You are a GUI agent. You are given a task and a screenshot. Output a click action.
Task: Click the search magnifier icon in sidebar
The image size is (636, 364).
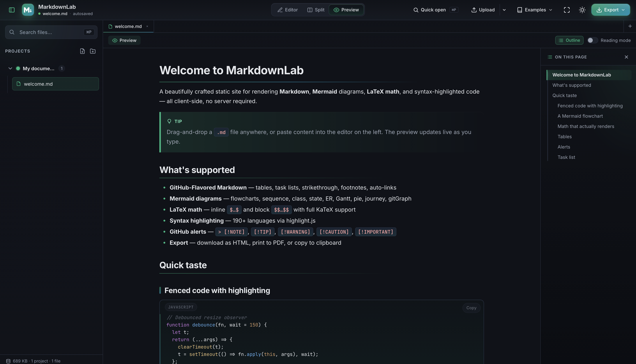pyautogui.click(x=12, y=32)
